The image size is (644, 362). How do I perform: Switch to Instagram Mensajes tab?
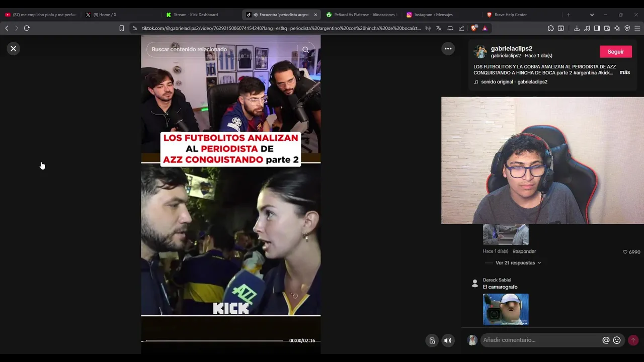point(442,15)
